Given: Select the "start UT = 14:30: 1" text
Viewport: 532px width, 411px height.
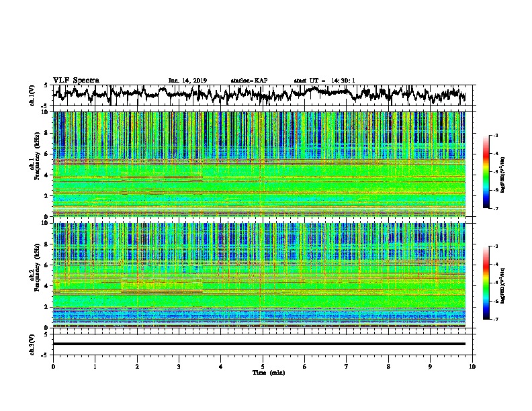Looking at the screenshot, I should click(x=324, y=81).
